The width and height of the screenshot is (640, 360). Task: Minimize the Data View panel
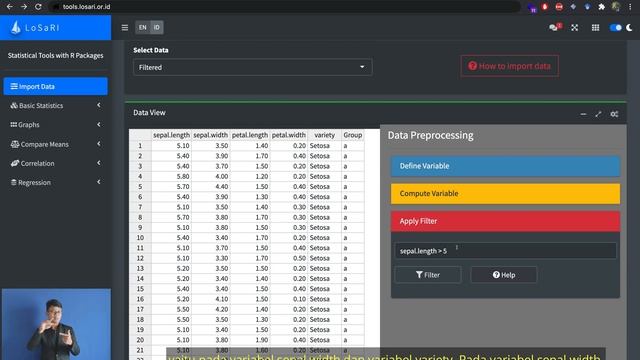tap(583, 114)
